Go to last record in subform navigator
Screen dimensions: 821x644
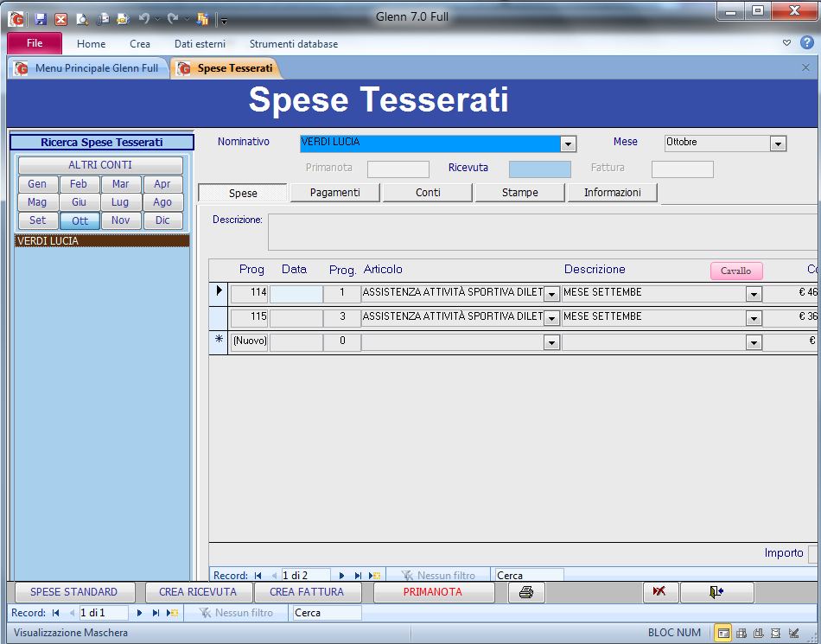pos(358,576)
